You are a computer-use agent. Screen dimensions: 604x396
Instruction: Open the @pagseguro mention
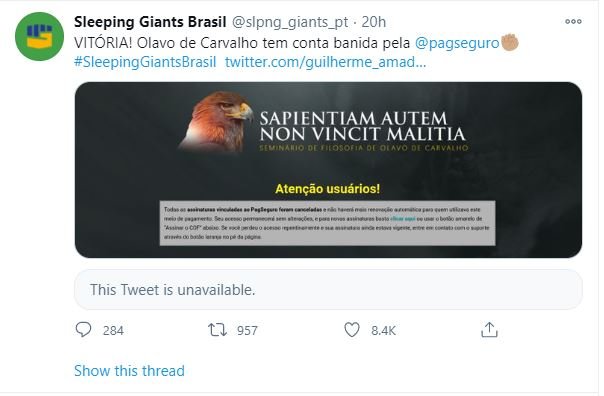tap(457, 43)
